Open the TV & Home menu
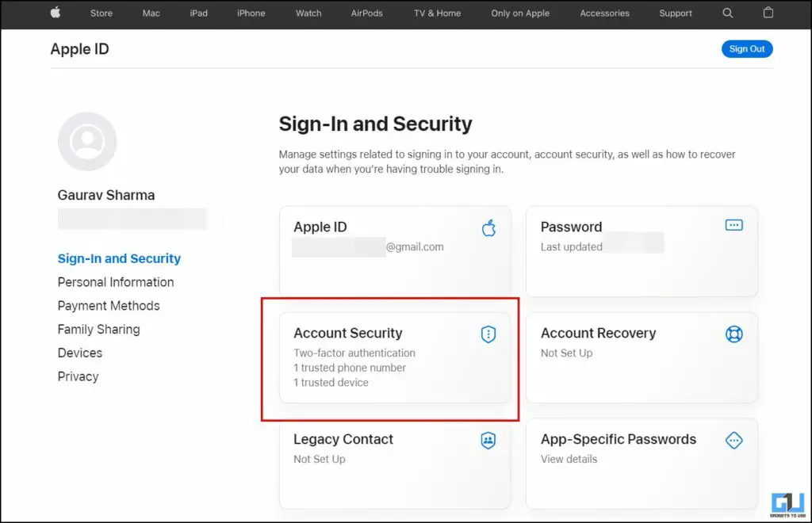812x523 pixels. pos(437,13)
